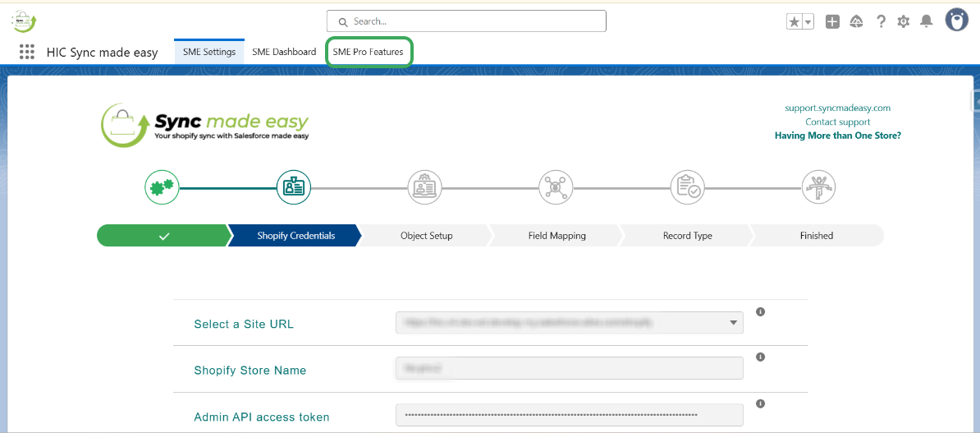This screenshot has width=980, height=433.
Task: Select the Shopify Credentials stage
Action: (295, 236)
